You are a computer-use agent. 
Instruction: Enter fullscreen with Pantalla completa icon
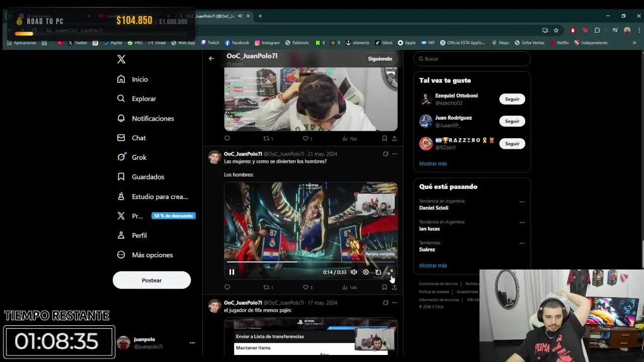tap(390, 272)
